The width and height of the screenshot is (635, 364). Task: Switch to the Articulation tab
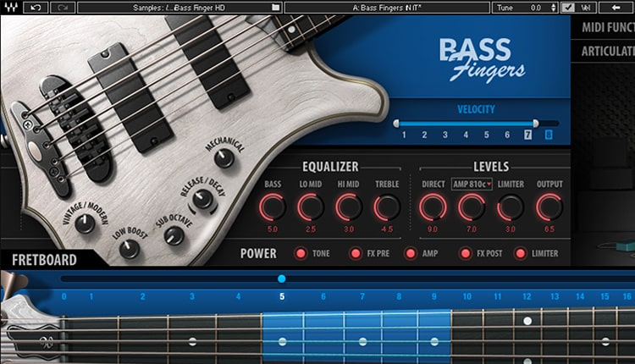[x=607, y=52]
